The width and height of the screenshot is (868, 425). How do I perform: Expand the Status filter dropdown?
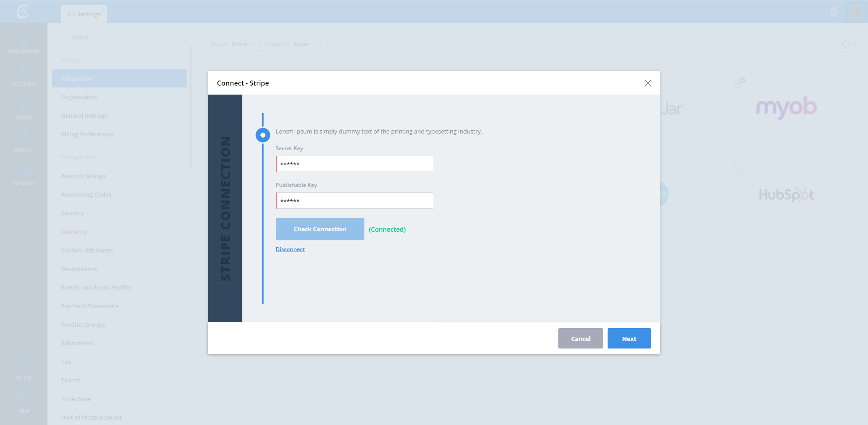pos(232,44)
